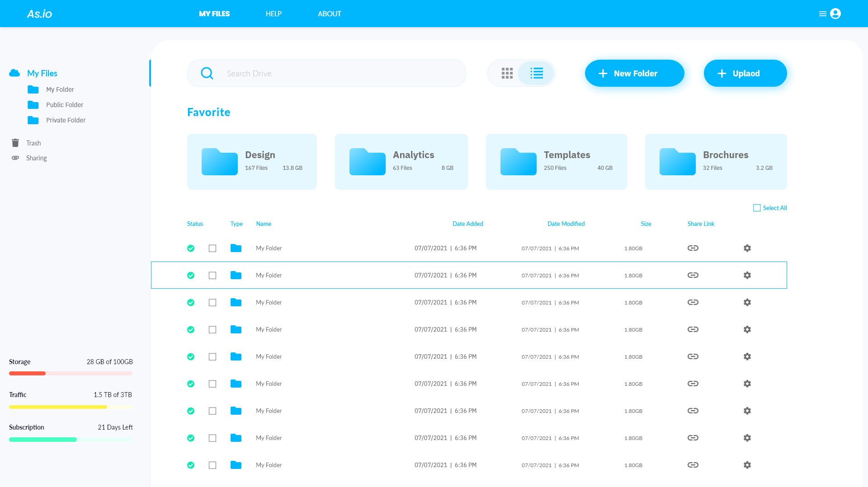Screen dimensions: 868x487
Task: Open the Analytics favorite folder card
Action: click(401, 161)
